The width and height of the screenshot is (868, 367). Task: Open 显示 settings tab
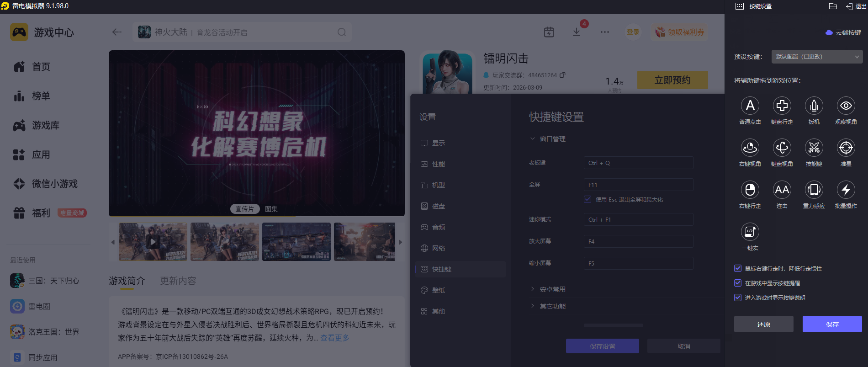click(460, 143)
